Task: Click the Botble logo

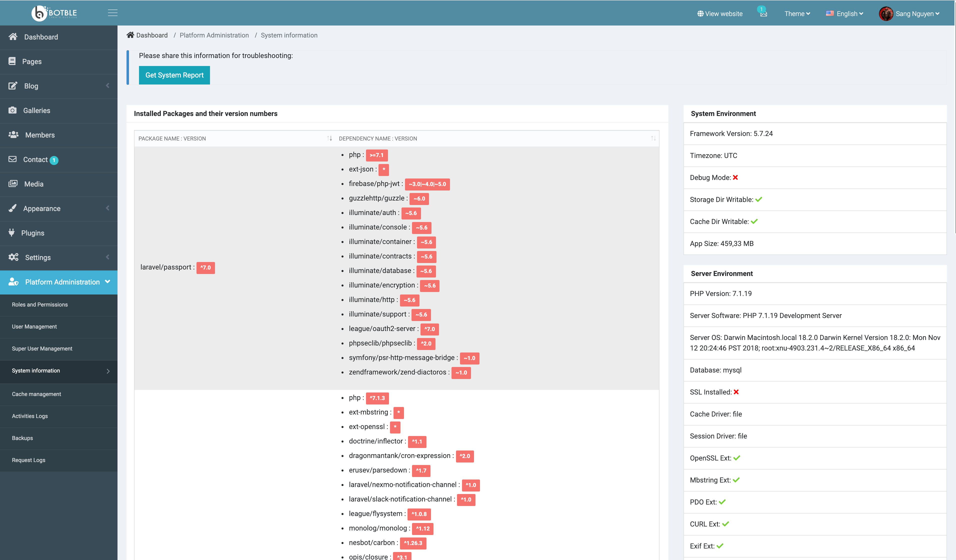Action: [54, 13]
